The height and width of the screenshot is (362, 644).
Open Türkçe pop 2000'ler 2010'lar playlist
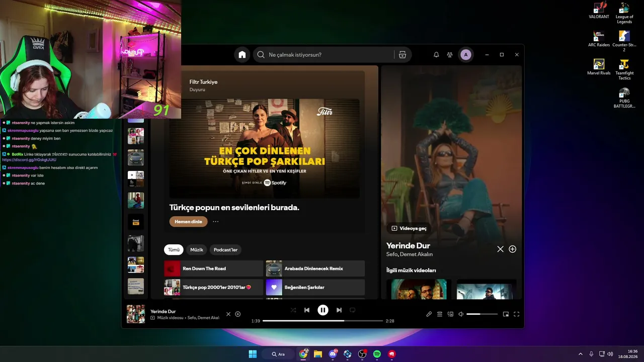click(x=213, y=287)
